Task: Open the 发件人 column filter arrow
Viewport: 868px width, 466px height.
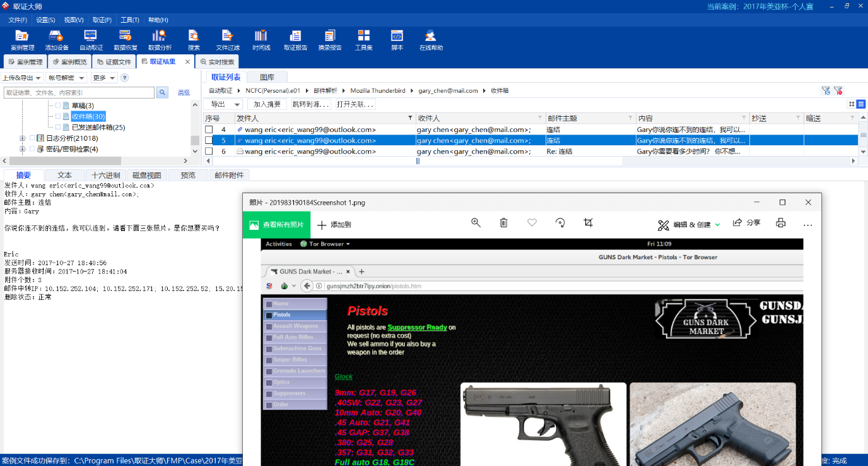Action: tap(411, 118)
